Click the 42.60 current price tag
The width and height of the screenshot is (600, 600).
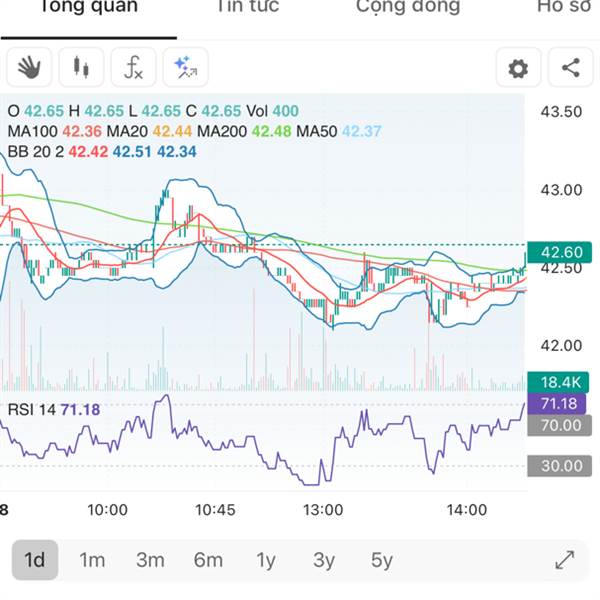[559, 252]
